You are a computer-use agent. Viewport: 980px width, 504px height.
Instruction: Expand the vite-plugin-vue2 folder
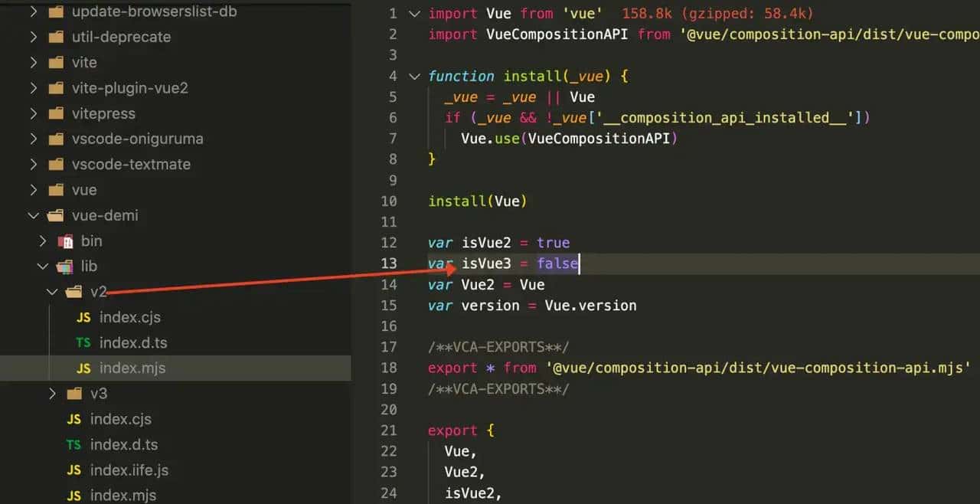(x=33, y=88)
